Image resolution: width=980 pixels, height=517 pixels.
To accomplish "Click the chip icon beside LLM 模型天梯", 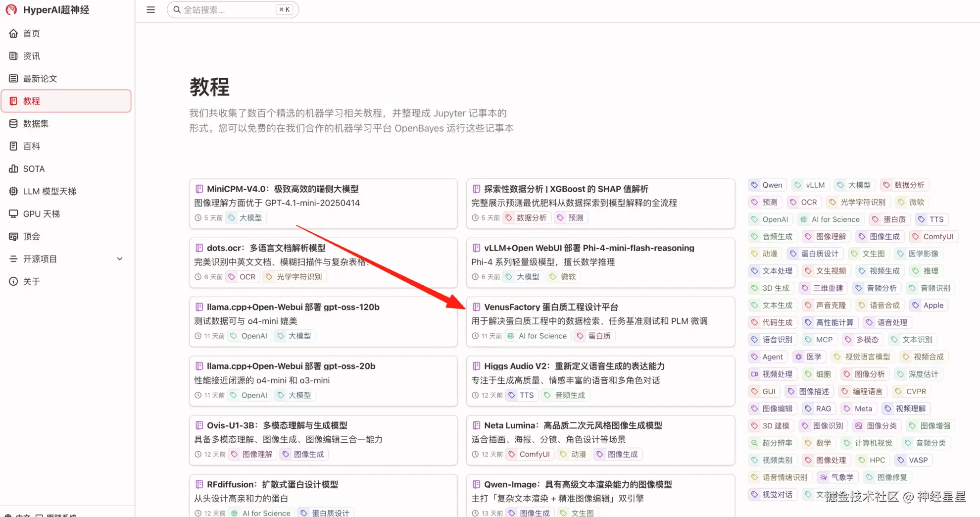I will pos(13,191).
